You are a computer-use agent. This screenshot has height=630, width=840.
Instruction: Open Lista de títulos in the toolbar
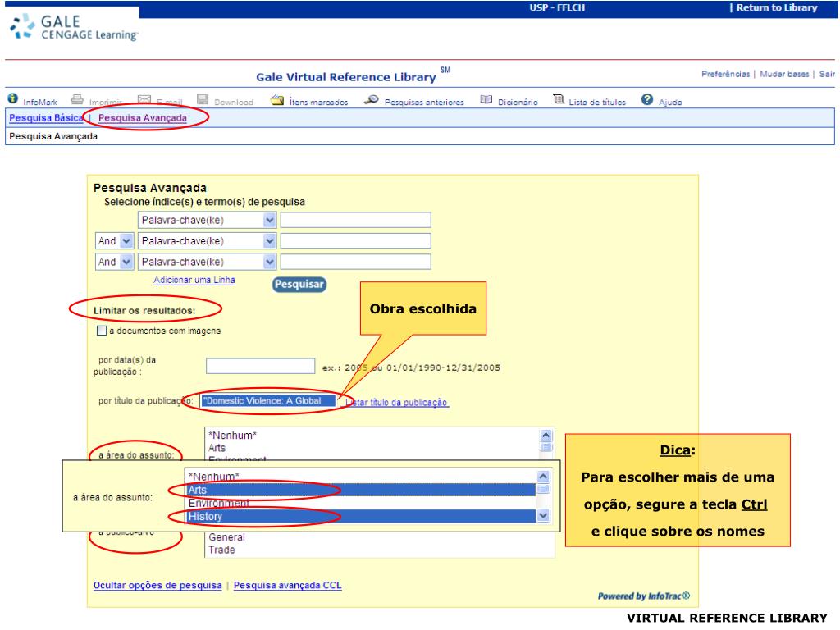(x=597, y=102)
